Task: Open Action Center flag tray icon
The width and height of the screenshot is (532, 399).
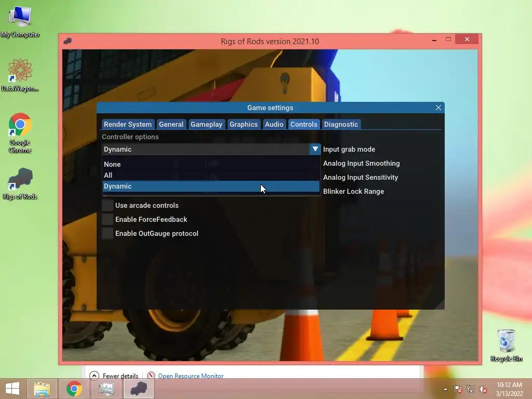Action: click(458, 389)
